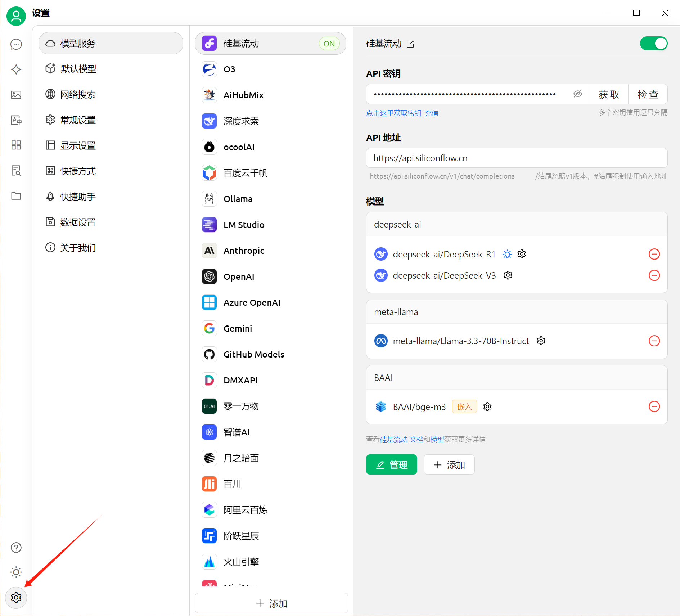Image resolution: width=680 pixels, height=616 pixels.
Task: Open the help question mark icon
Action: click(16, 548)
